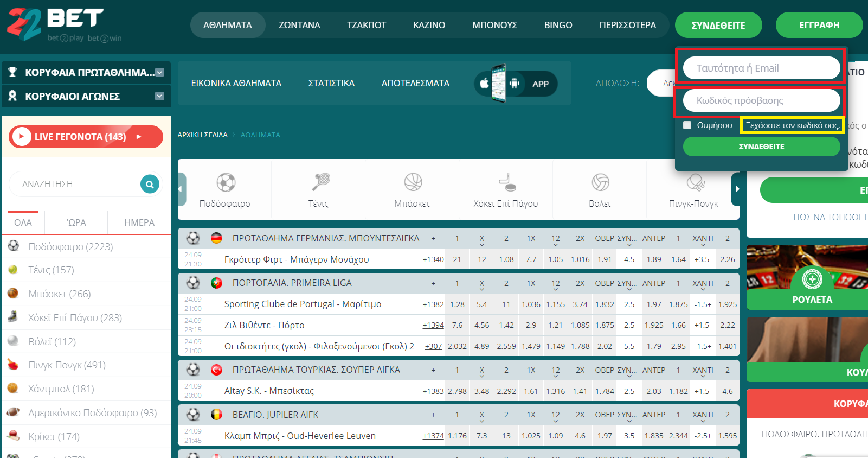Click the Belgium flag in the Jupiler League header
The height and width of the screenshot is (458, 868).
point(216,415)
